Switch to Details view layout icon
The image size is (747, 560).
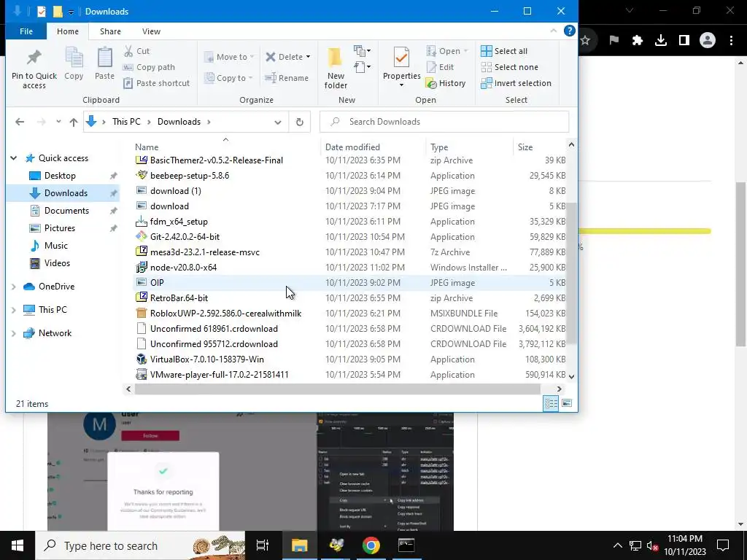pyautogui.click(x=551, y=404)
